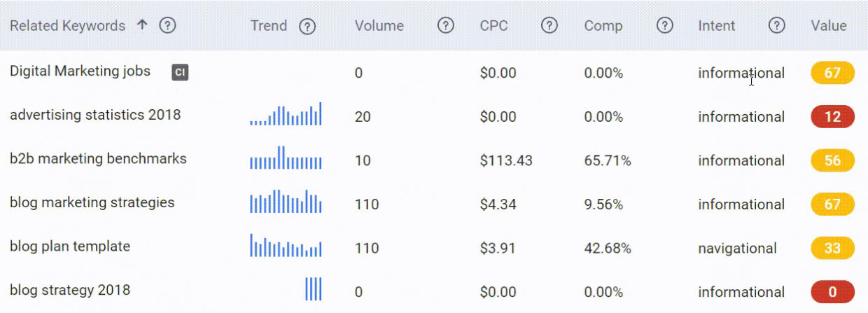The height and width of the screenshot is (313, 868).
Task: Select the 'advertising statistics 2018' keyword
Action: point(95,115)
